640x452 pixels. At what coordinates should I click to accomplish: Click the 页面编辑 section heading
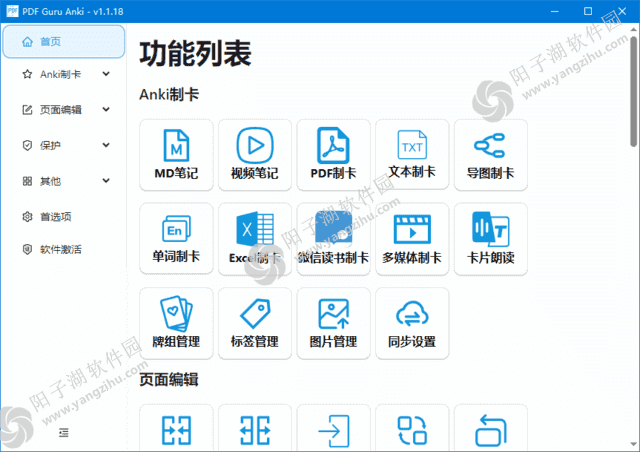(x=169, y=379)
